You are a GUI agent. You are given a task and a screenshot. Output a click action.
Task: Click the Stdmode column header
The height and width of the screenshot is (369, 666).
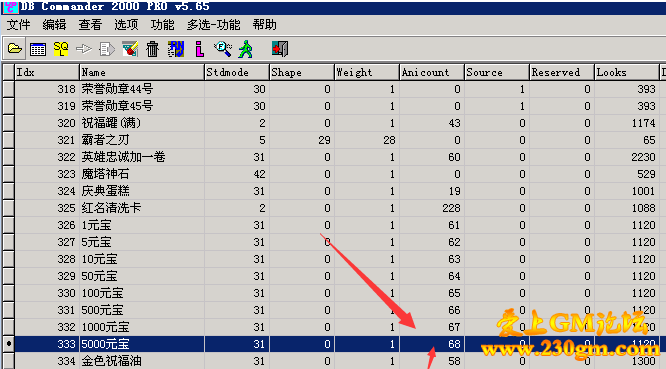pos(237,72)
